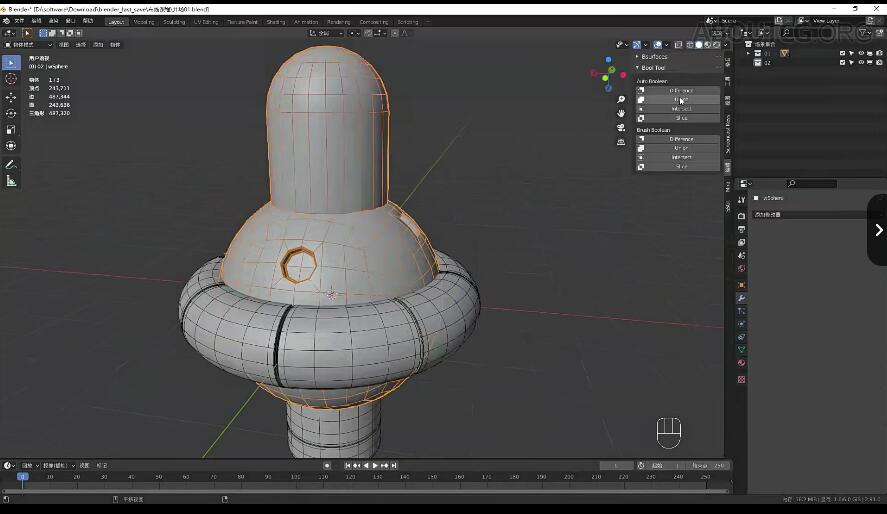
Task: Select the Cursor tool in left toolbar
Action: [x=11, y=78]
